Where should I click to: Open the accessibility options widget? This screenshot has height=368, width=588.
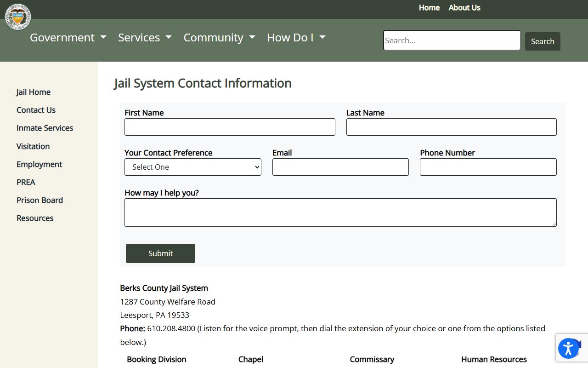tap(569, 348)
